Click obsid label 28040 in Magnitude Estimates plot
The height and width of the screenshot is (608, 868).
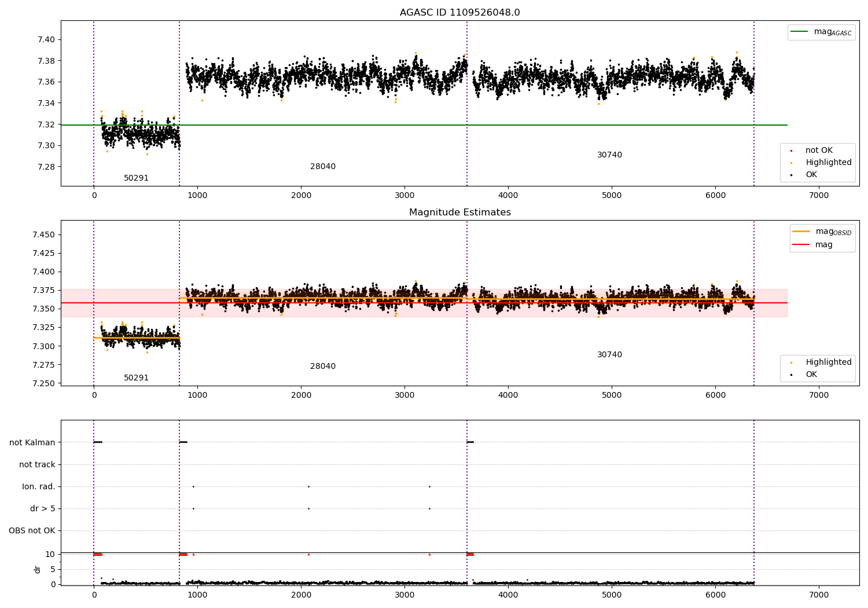tap(323, 367)
